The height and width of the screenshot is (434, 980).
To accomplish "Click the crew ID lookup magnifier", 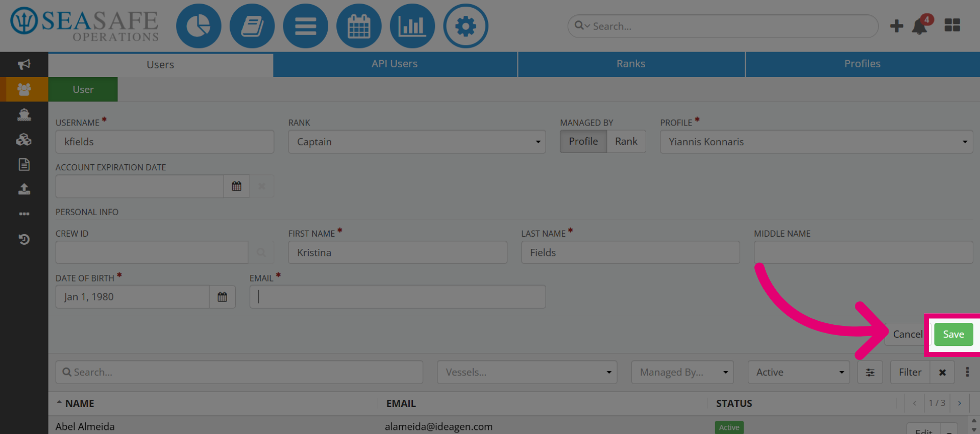I will tap(261, 252).
